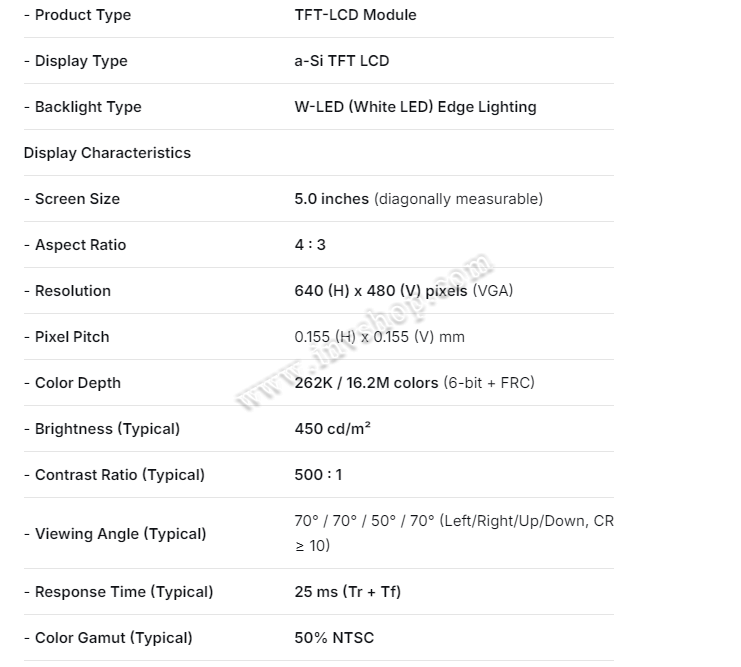This screenshot has width=741, height=667.
Task: Select the 262K / 16.2M colors value
Action: 366,383
